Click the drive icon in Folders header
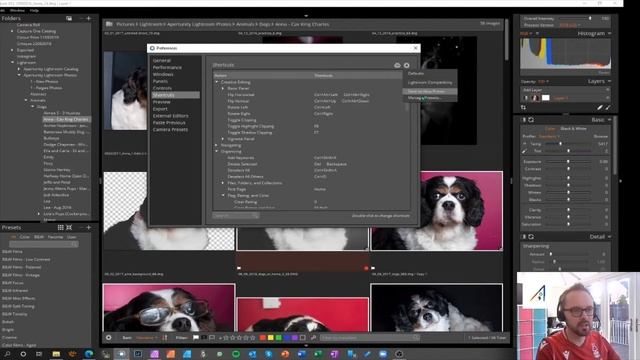 click(69, 18)
